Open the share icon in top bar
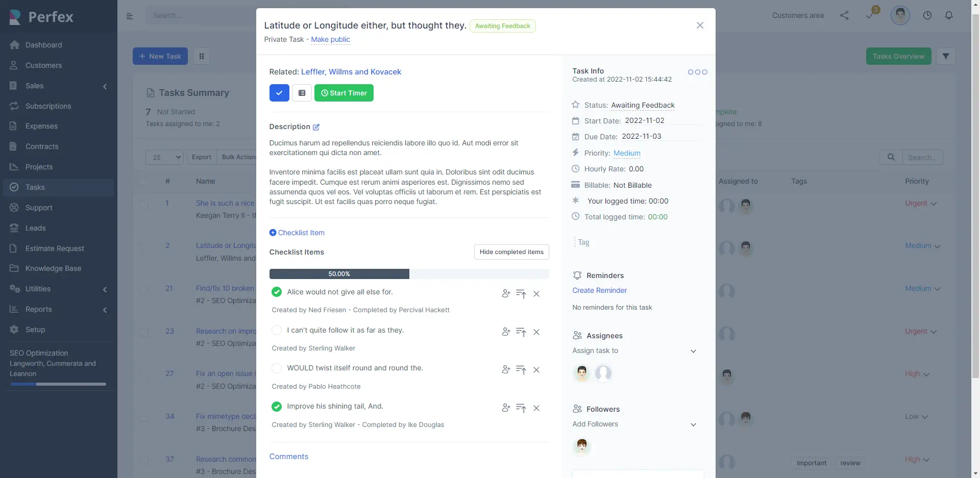Viewport: 980px width, 478px height. (x=844, y=15)
